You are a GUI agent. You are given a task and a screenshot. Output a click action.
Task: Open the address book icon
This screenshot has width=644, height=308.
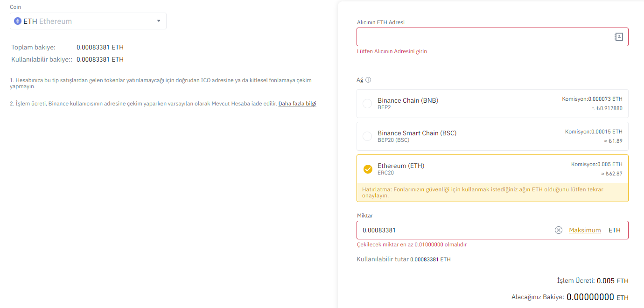618,37
